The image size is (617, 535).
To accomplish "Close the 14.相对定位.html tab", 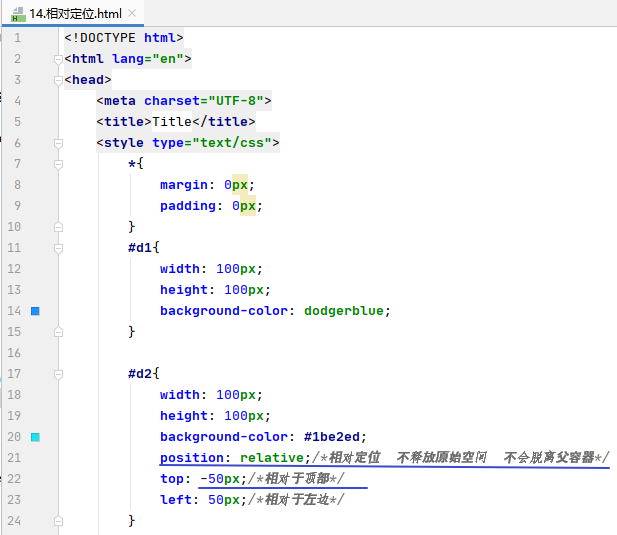I will 132,13.
